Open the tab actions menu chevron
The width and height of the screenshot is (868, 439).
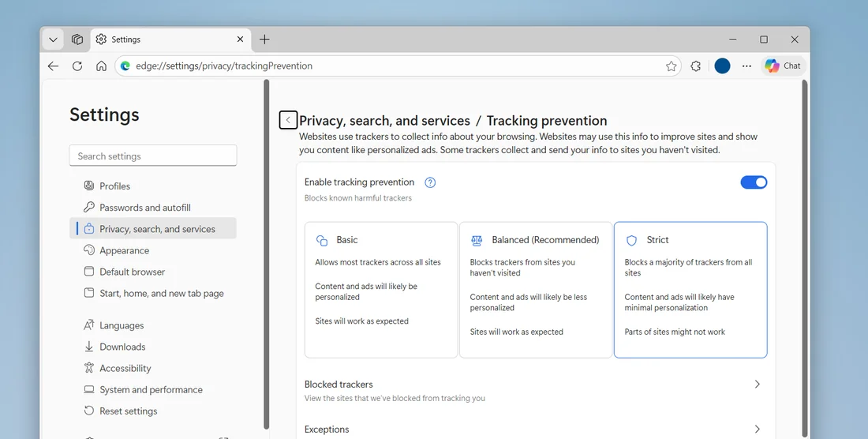point(53,39)
